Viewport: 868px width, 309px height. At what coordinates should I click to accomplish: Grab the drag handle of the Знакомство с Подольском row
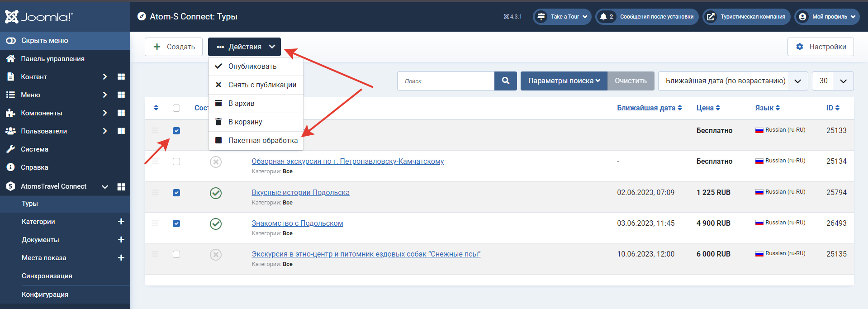coord(155,223)
